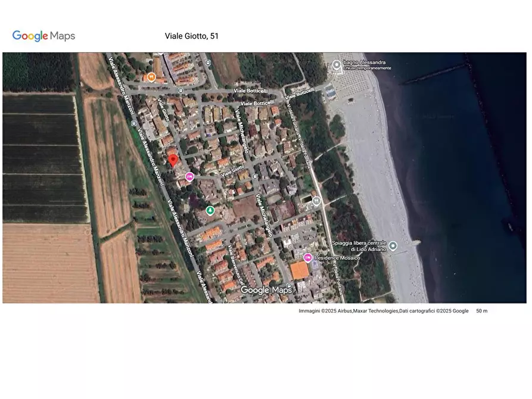
Task: Open the teal beach marker for Spiaggia libera centrale
Action: tap(393, 245)
